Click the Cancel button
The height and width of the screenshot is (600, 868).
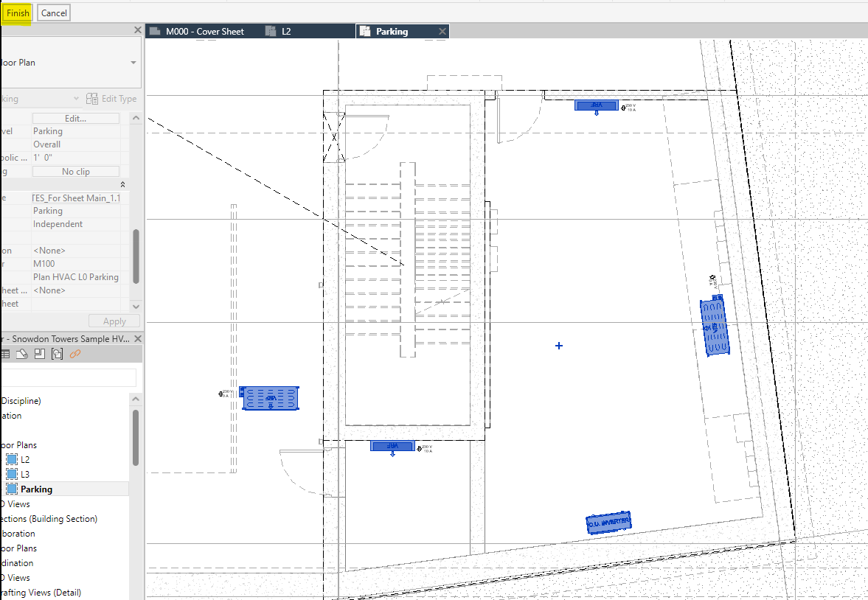click(54, 13)
